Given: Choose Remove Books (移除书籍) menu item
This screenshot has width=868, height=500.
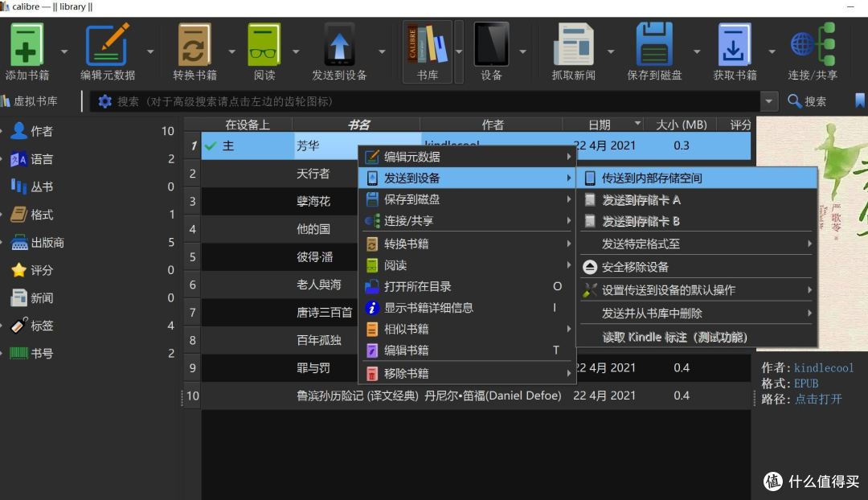Looking at the screenshot, I should (468, 374).
